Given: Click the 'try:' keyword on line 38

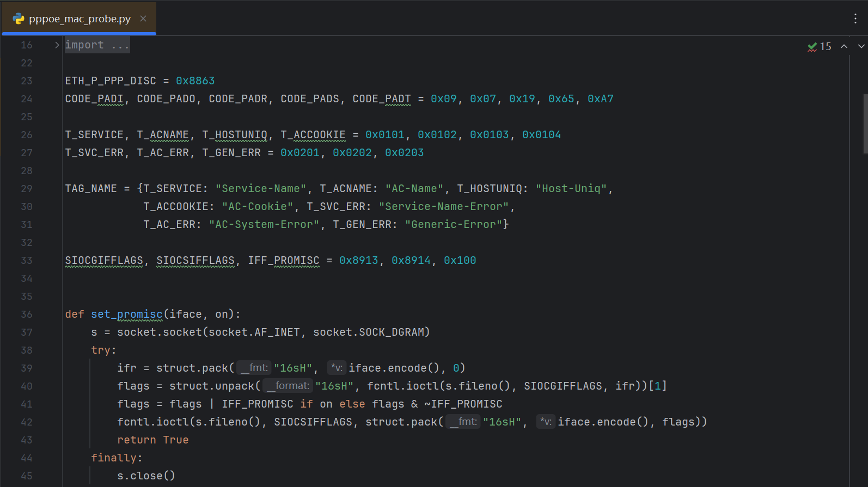Looking at the screenshot, I should point(104,350).
